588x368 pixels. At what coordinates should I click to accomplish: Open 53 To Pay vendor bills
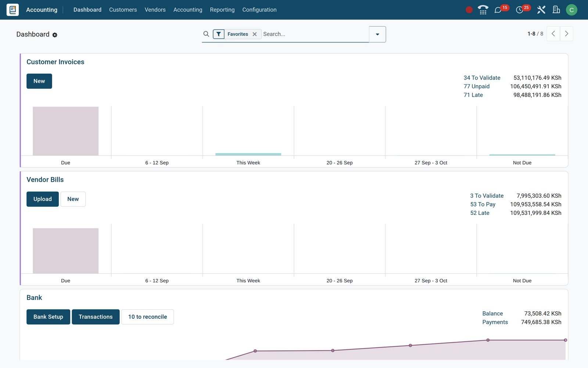coord(483,204)
